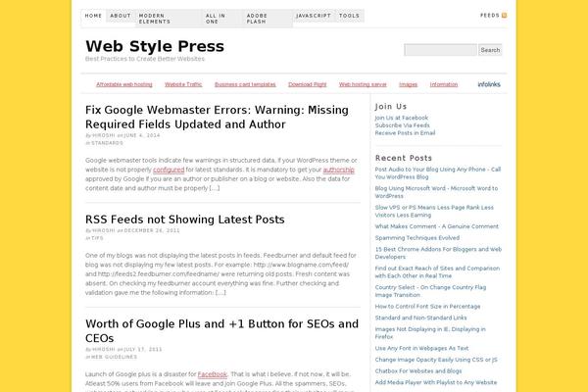588x392 pixels.
Task: Open Business card templates ad link
Action: 245,84
